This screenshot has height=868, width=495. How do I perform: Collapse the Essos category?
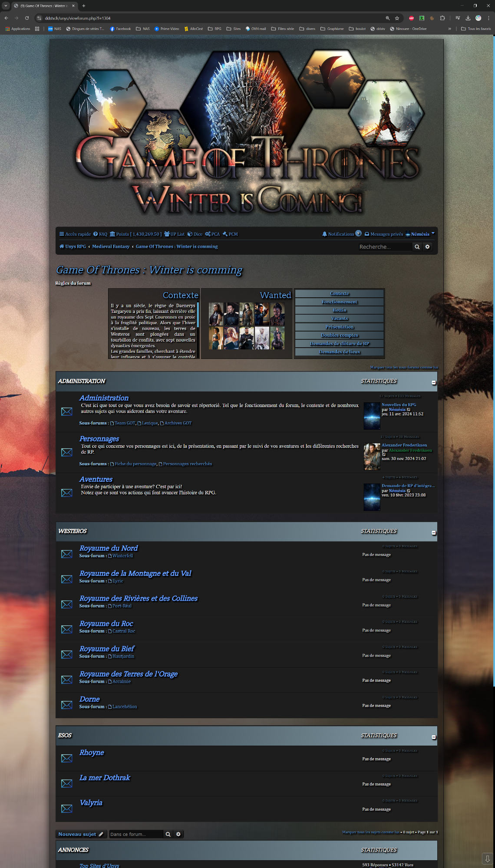[x=433, y=737]
